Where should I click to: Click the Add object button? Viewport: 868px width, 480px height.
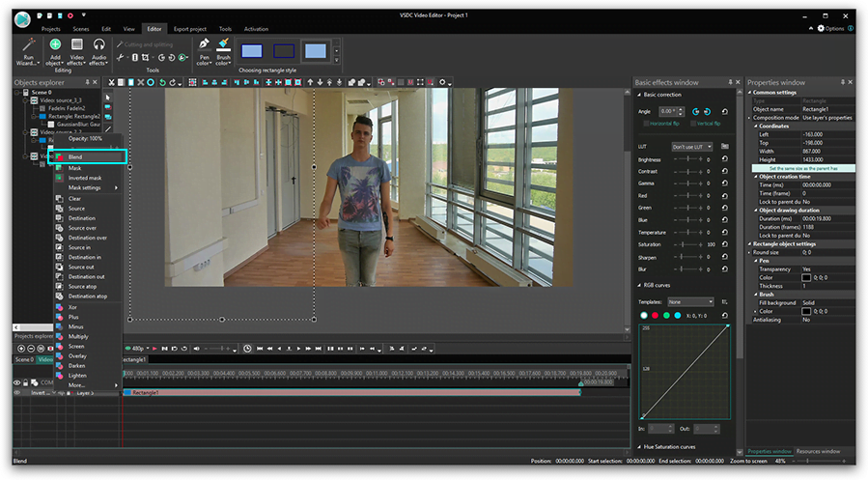pos(55,51)
